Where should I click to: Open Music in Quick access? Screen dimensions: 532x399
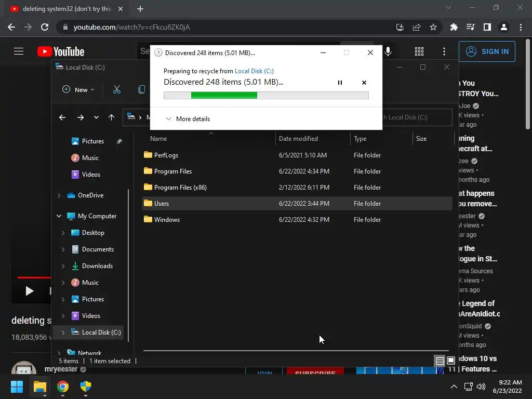(x=85, y=158)
